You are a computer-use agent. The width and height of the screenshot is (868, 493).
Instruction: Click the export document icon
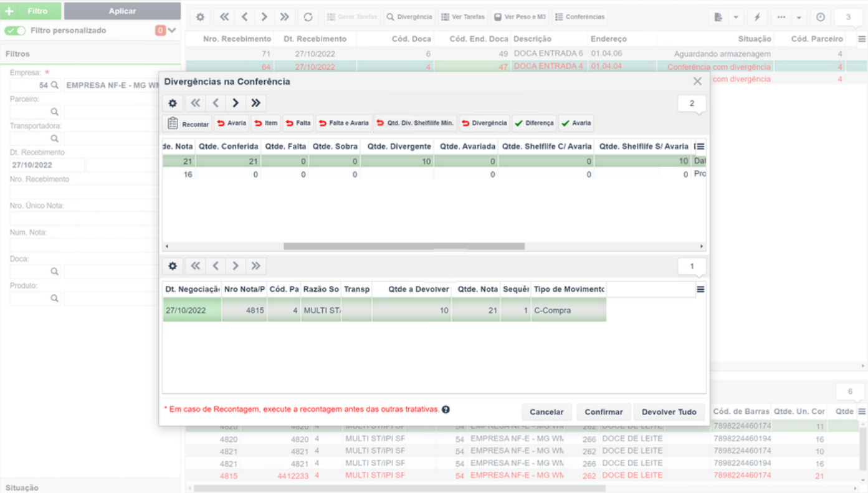coord(718,17)
